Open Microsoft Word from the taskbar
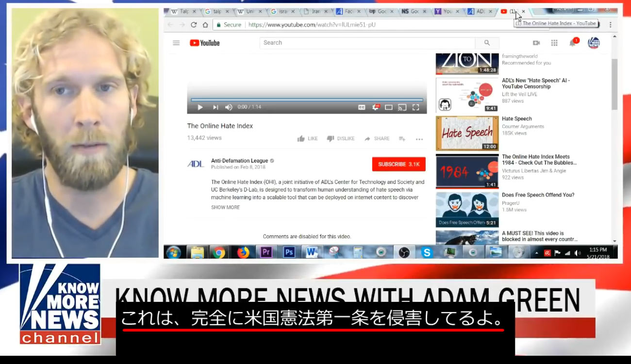 click(x=312, y=252)
